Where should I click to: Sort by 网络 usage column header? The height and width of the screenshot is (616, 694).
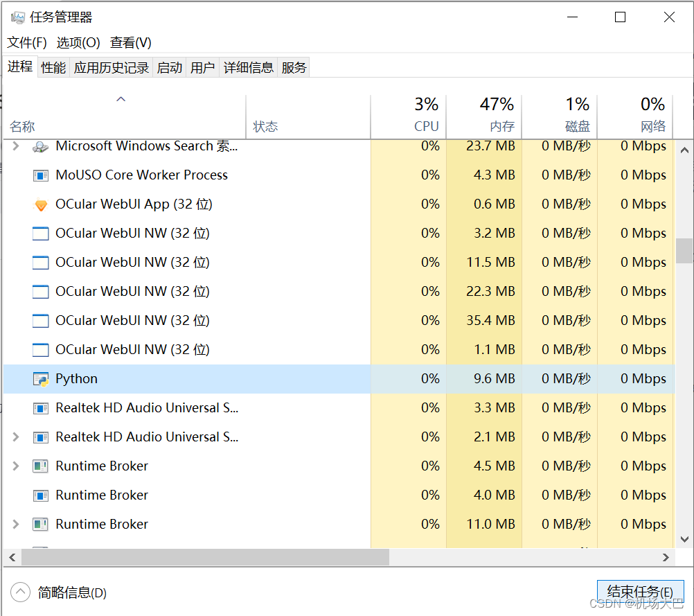pos(635,117)
